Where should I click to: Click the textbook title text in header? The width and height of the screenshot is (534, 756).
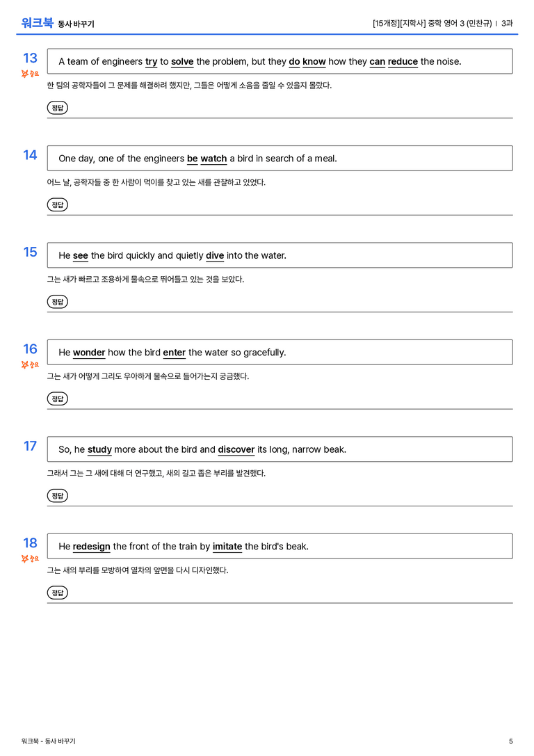point(432,23)
